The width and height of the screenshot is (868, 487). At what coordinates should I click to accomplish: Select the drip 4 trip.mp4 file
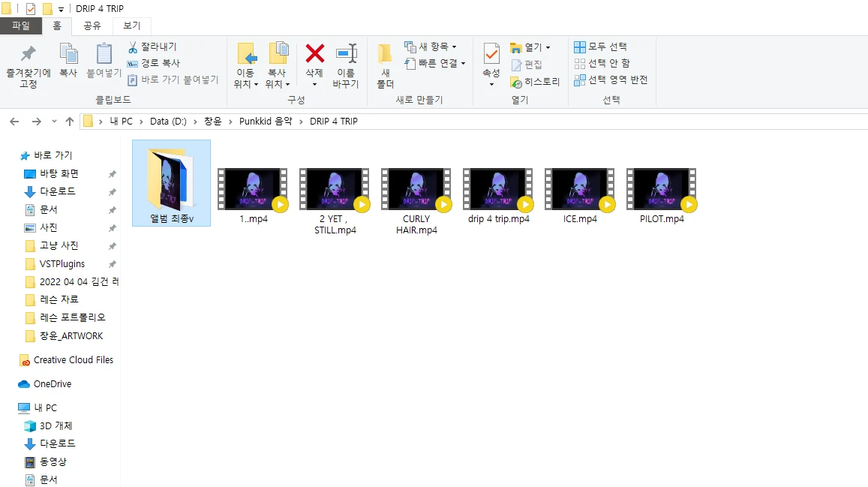pos(498,196)
